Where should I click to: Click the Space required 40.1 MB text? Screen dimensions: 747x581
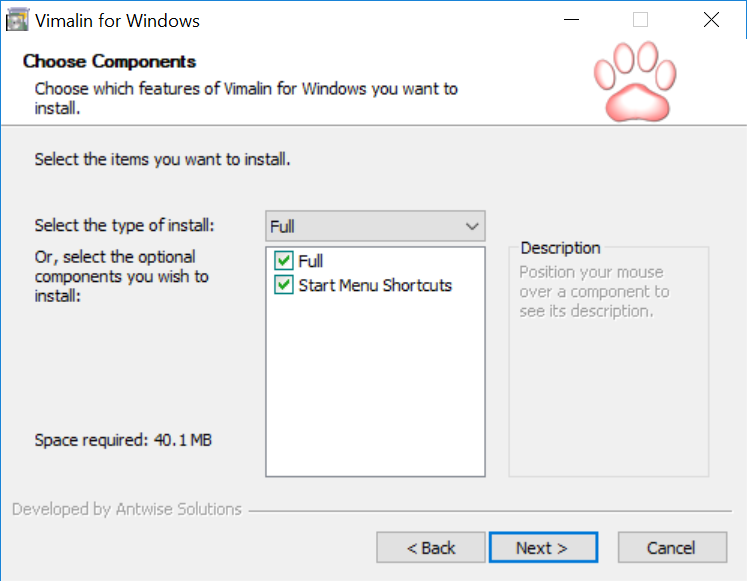pos(123,440)
